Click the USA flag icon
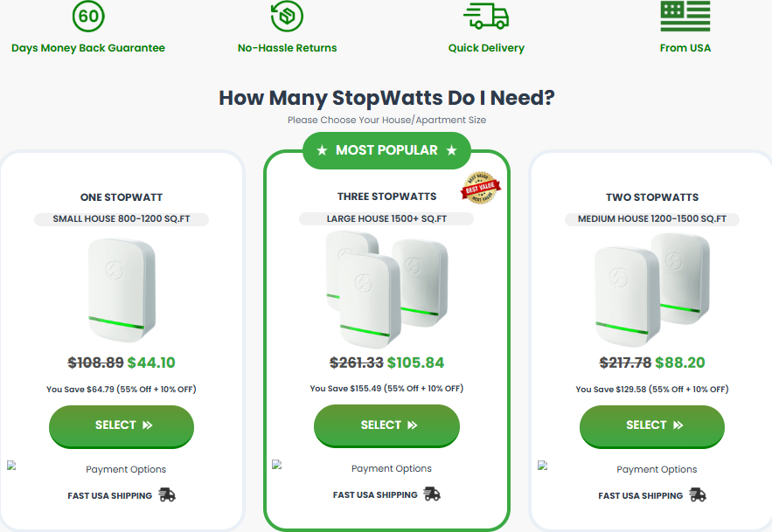 click(685, 16)
